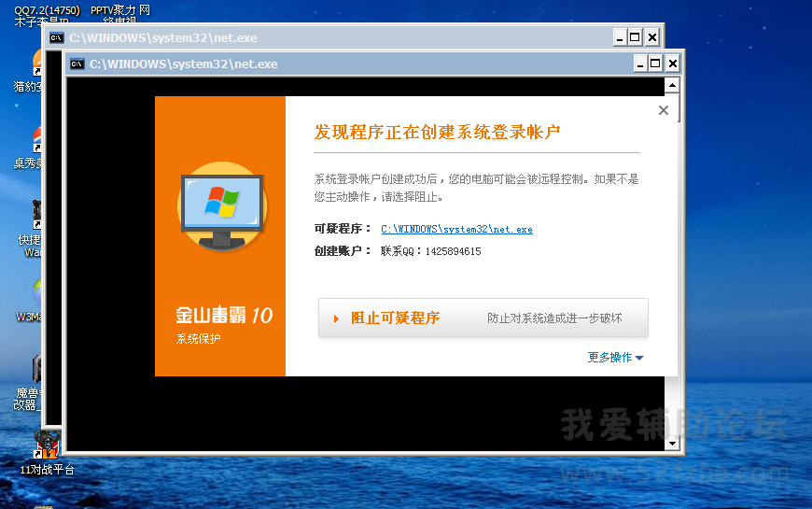Viewport: 812px width, 509px height.
Task: Close the back net.exe window
Action: tap(652, 38)
